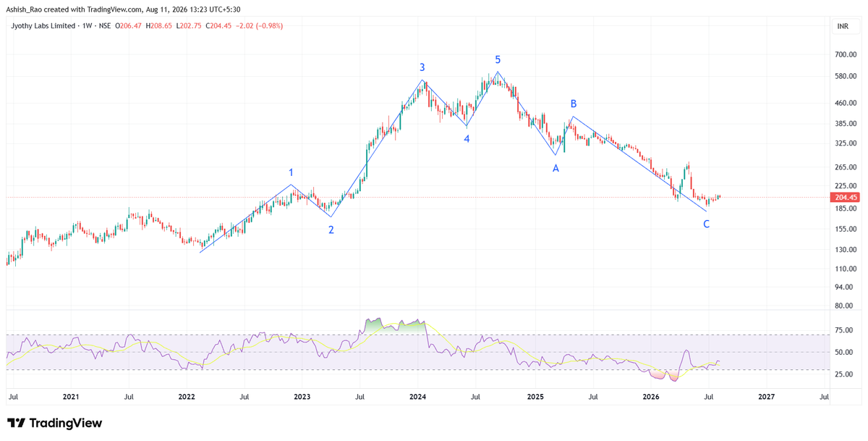Viewport: 868px width, 441px height.
Task: Select corrective wave label C
Action: click(707, 224)
